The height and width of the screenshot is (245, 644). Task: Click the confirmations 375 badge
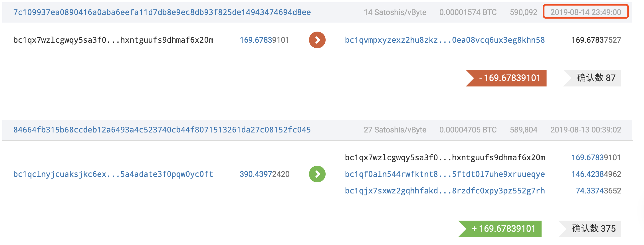(590, 229)
